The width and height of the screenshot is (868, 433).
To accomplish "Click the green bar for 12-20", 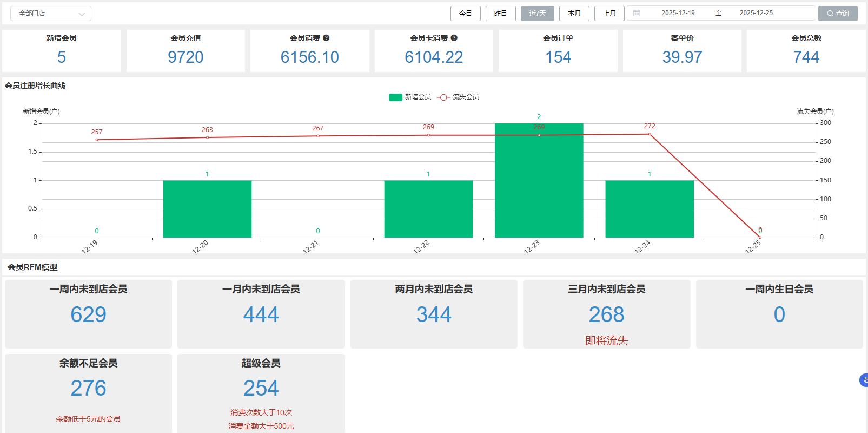I will pos(207,209).
